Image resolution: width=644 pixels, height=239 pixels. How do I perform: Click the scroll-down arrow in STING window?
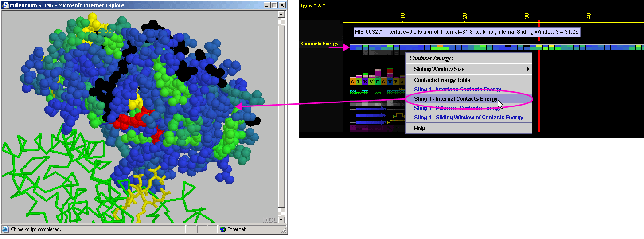[x=281, y=220]
